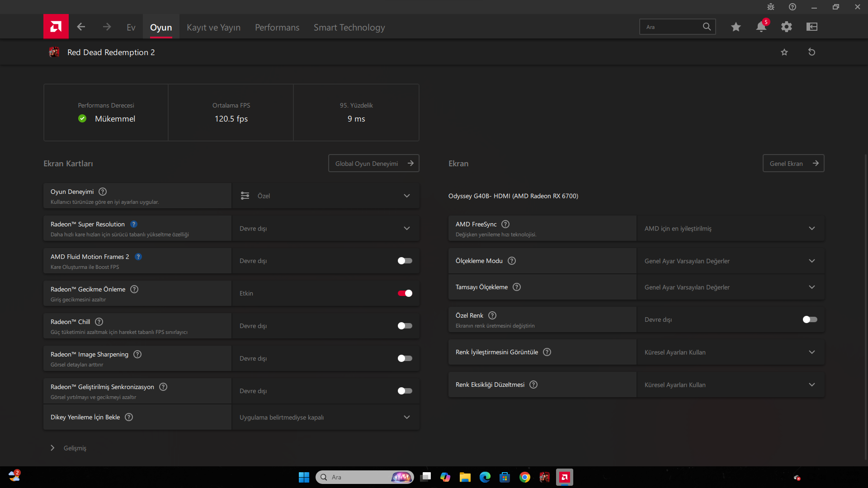Click the Genel Ekran button
Screen dimensions: 868x488
793,164
